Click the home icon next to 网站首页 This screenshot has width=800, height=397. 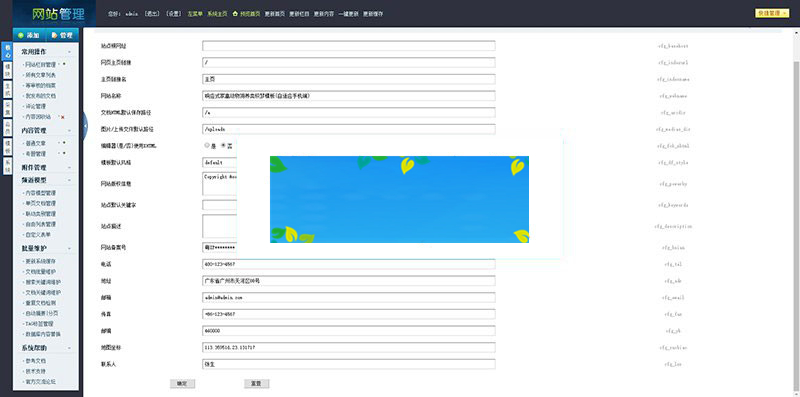(x=235, y=14)
